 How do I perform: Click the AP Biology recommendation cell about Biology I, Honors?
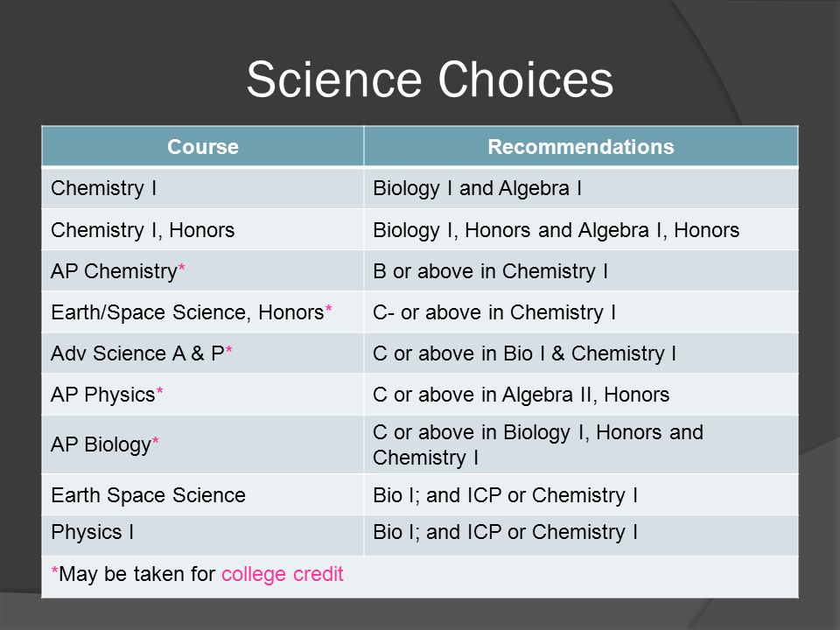[x=581, y=444]
